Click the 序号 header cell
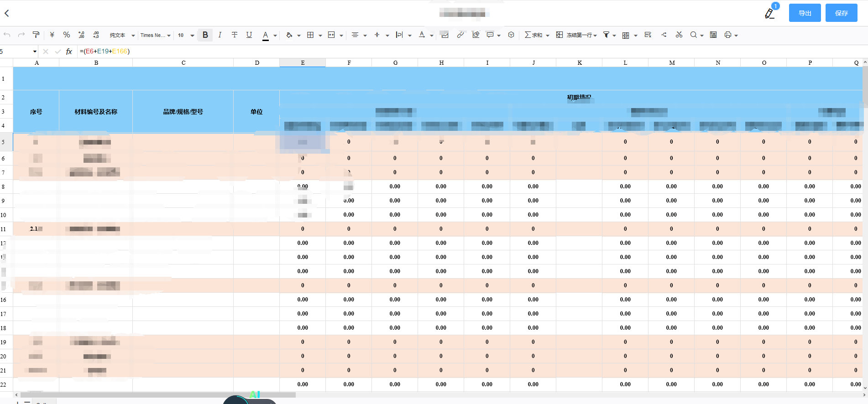Screen dimensions: 868x404 [x=36, y=112]
